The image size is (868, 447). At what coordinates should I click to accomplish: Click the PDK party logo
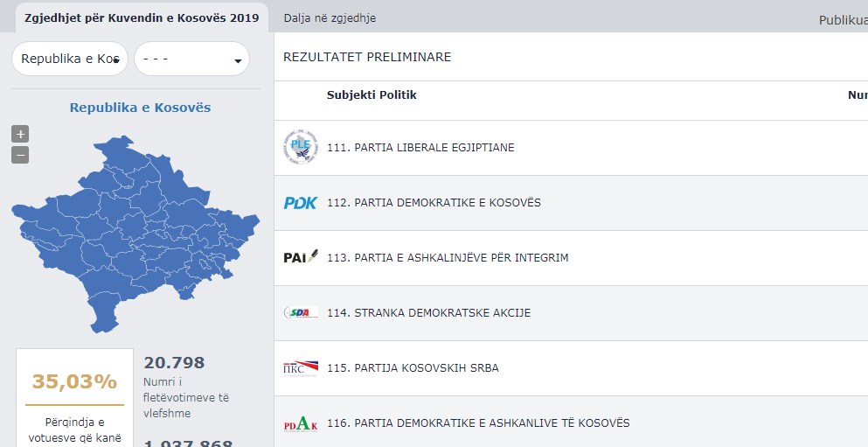point(301,203)
